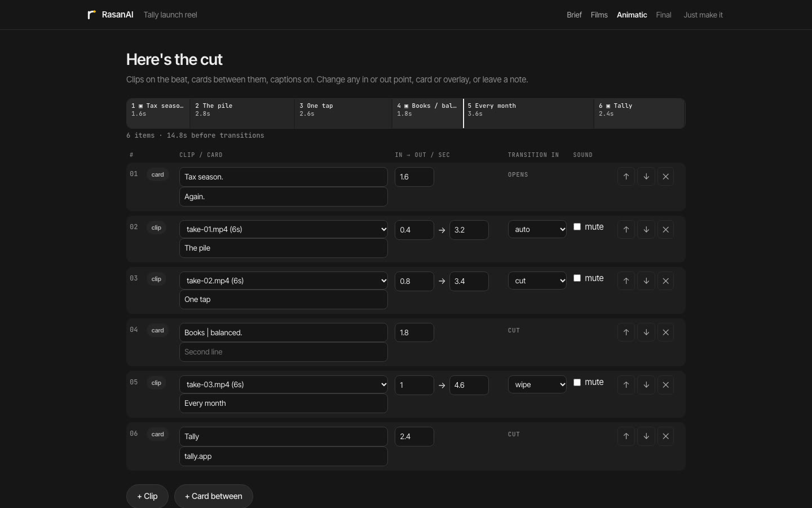The image size is (812, 508).
Task: Remove the Books balanced card row
Action: [666, 332]
